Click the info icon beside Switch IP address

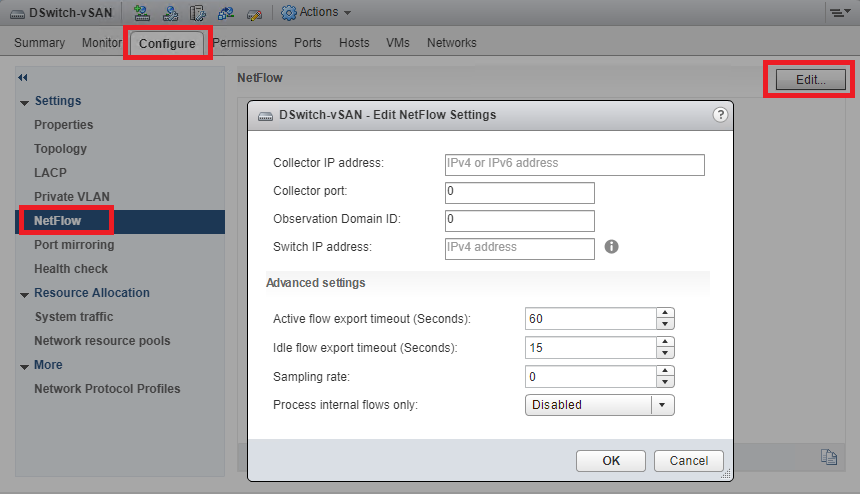(x=612, y=246)
